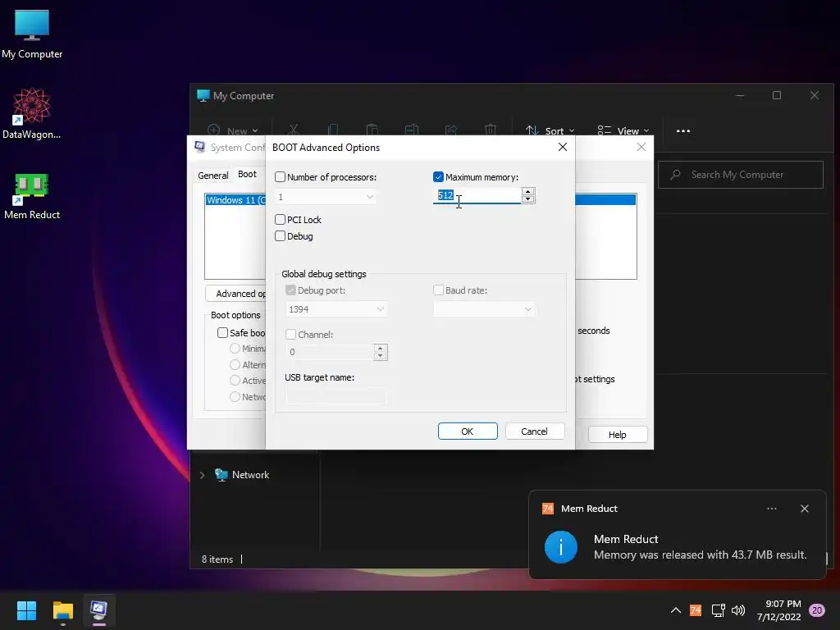The width and height of the screenshot is (840, 630).
Task: Close BOOT Advanced Options dialog
Action: (563, 147)
